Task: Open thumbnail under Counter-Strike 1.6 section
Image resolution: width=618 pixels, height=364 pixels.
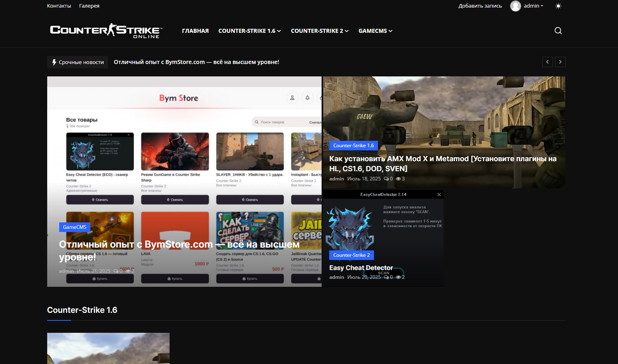Action: coord(108,348)
